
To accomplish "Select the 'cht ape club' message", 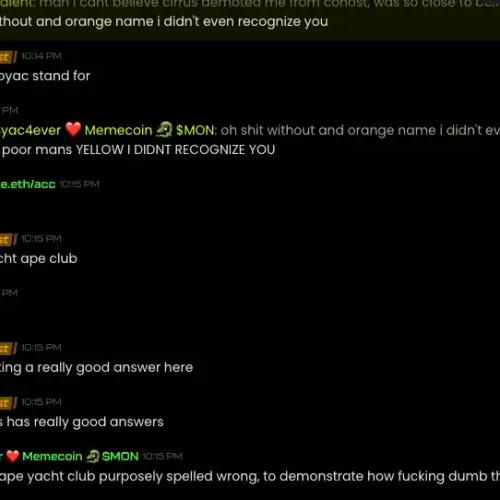I will tap(39, 259).
